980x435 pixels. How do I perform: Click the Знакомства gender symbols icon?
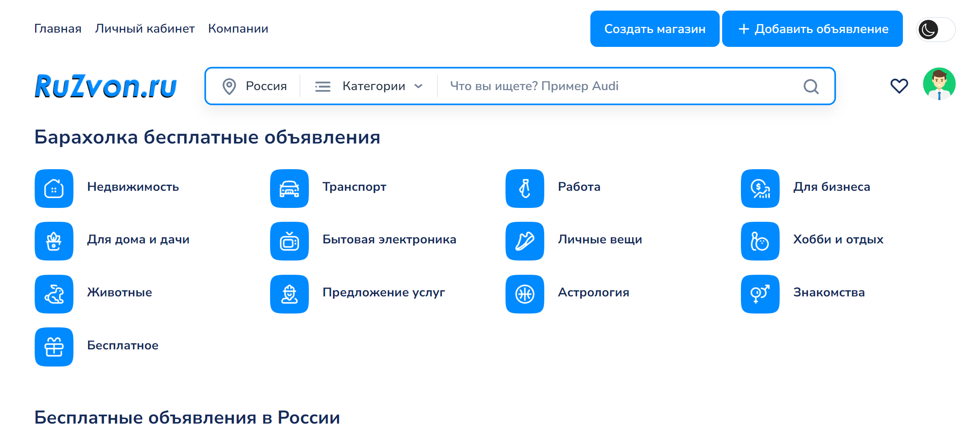760,294
